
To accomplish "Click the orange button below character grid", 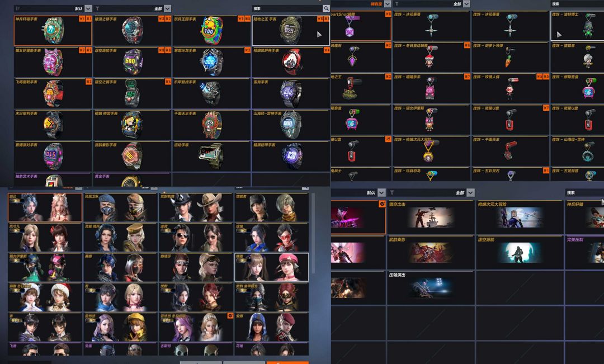I will (x=287, y=362).
